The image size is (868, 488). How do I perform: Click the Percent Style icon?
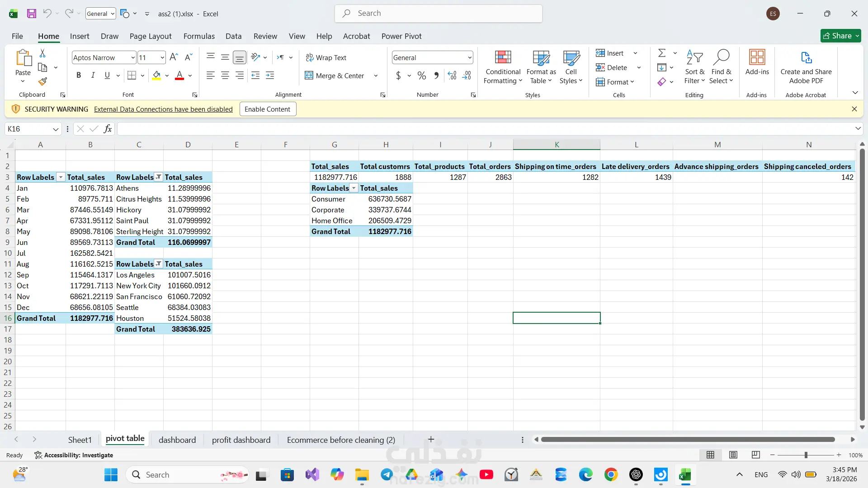click(421, 75)
